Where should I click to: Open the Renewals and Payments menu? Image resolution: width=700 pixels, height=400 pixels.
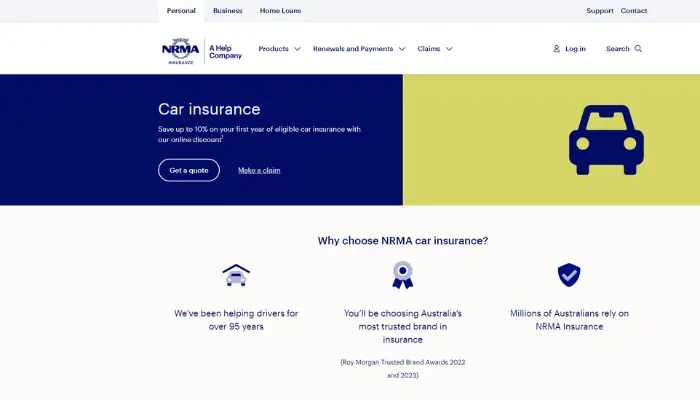[x=353, y=49]
